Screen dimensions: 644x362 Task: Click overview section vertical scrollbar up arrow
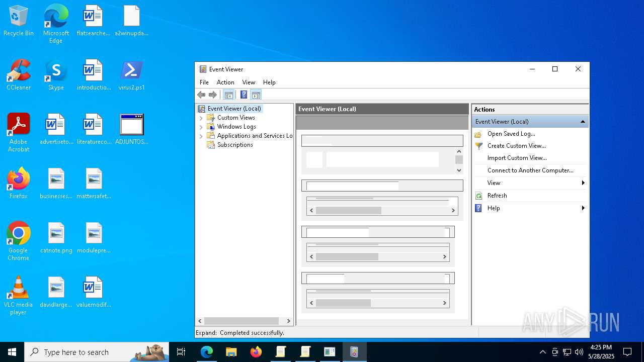pyautogui.click(x=459, y=151)
